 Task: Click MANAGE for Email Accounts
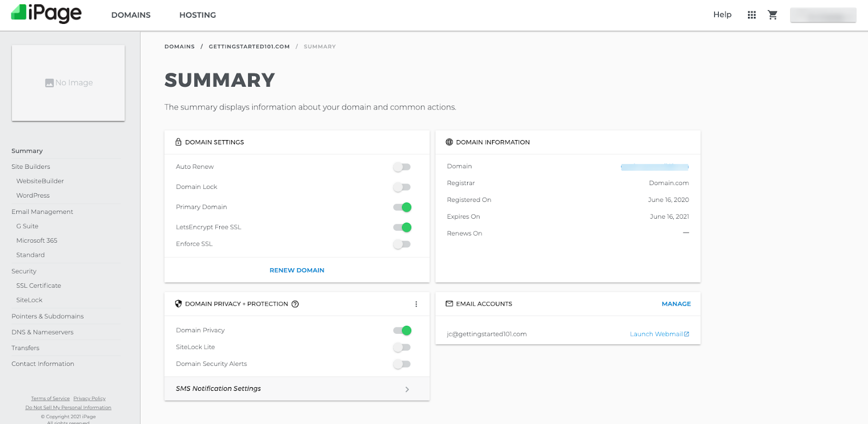pos(676,304)
